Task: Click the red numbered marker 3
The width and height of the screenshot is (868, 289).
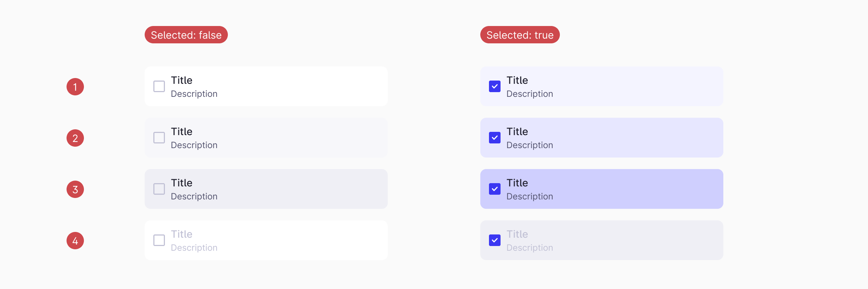Action: point(75,189)
